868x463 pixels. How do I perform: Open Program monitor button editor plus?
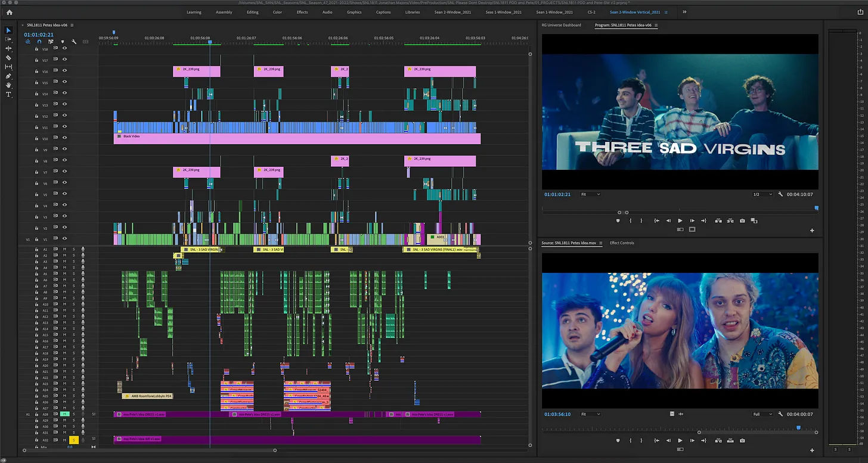[x=812, y=230]
